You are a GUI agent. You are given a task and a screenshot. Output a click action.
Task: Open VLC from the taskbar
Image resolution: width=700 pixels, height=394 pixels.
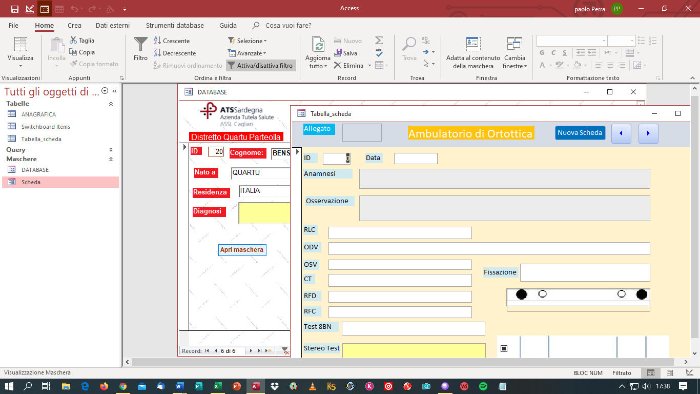click(312, 386)
